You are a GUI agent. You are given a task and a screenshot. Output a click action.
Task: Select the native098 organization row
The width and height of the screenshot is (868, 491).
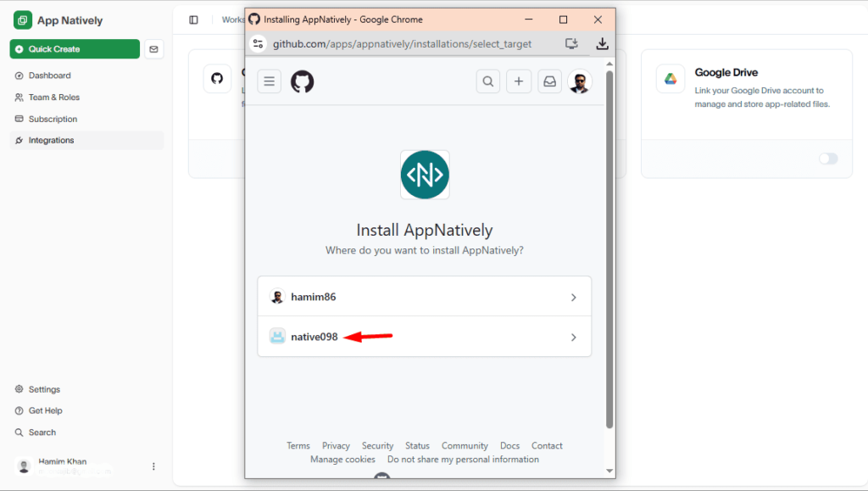click(425, 337)
